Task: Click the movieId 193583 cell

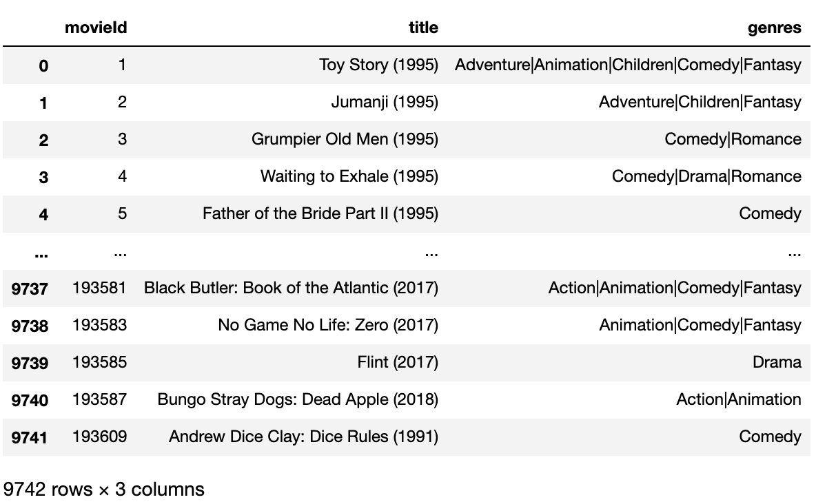Action: 99,325
